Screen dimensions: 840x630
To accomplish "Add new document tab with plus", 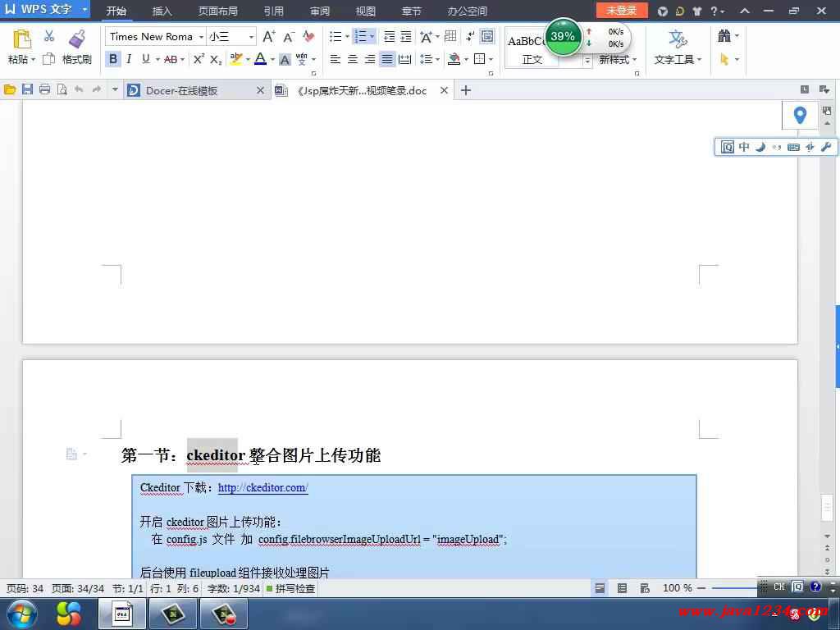I will tap(466, 90).
